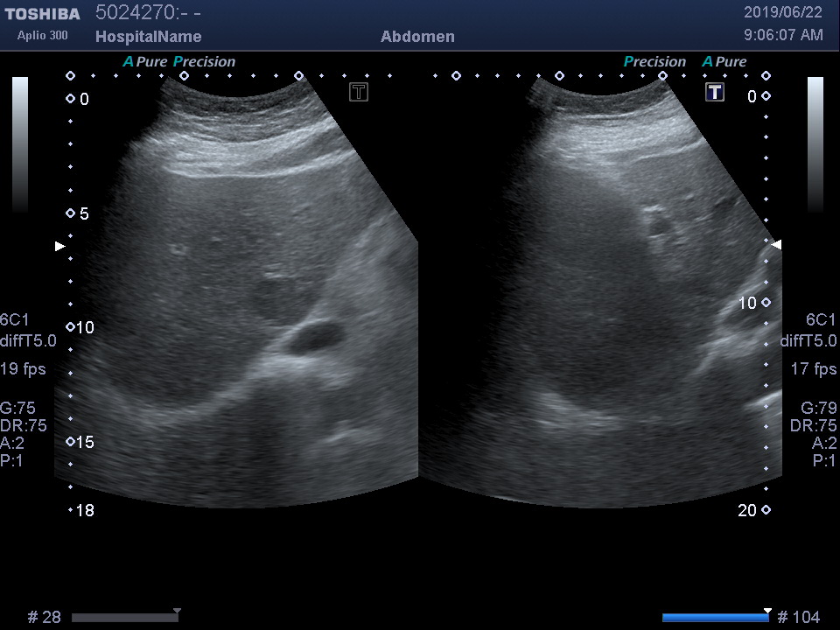The width and height of the screenshot is (840, 630).
Task: Click the G:79 gain value
Action: click(819, 409)
